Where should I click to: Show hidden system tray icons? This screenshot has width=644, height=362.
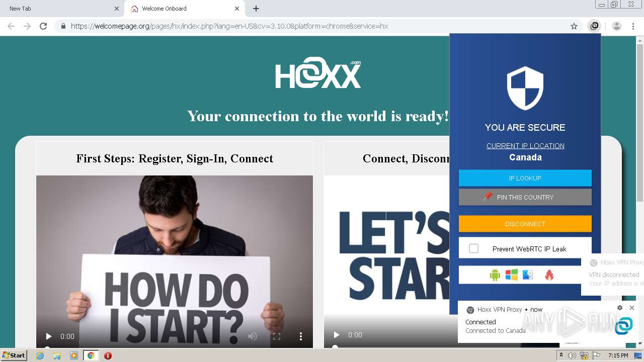[561, 355]
